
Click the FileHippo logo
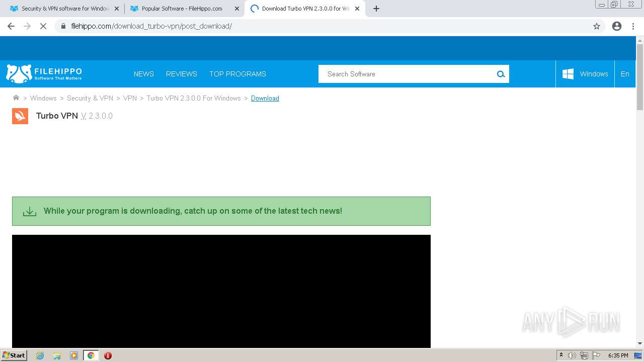(44, 73)
